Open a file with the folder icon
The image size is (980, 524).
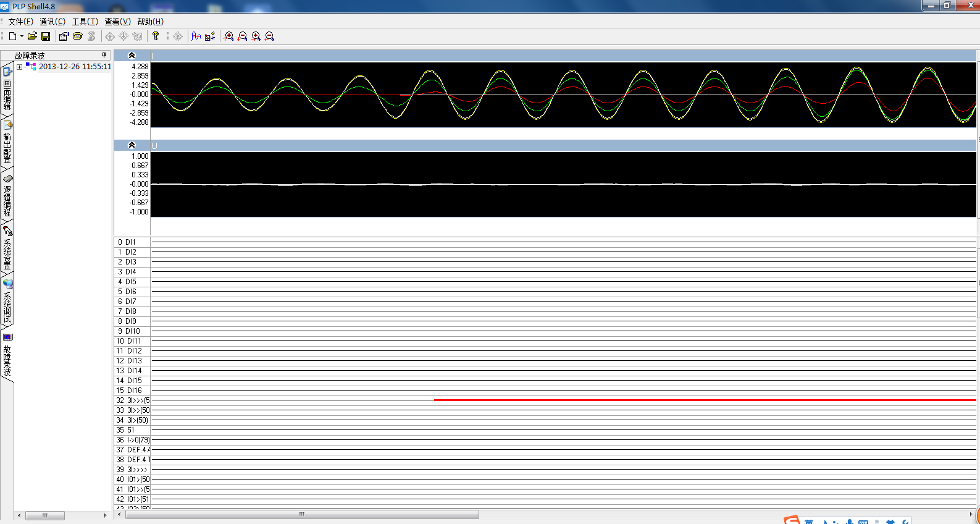click(x=32, y=36)
